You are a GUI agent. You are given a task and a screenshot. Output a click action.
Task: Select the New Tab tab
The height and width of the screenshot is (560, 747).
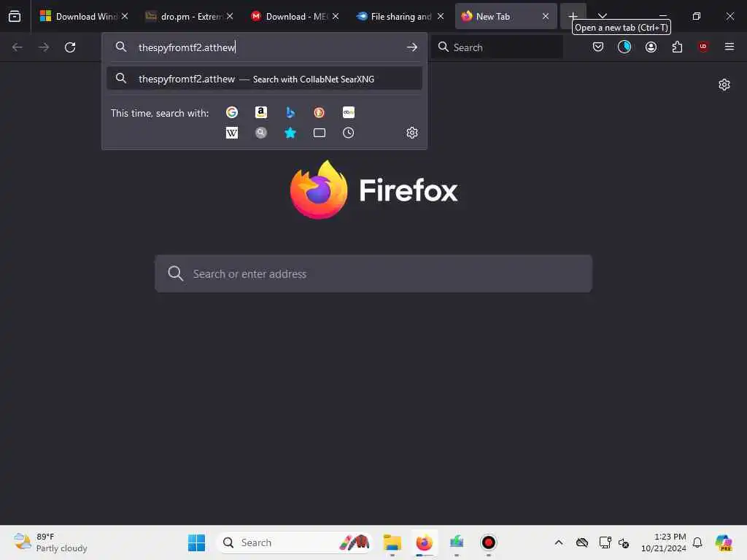(x=505, y=16)
